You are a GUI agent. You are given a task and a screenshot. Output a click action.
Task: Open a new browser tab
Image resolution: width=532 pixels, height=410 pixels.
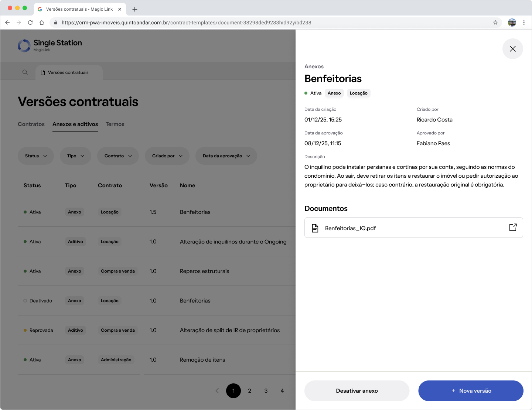tap(135, 9)
